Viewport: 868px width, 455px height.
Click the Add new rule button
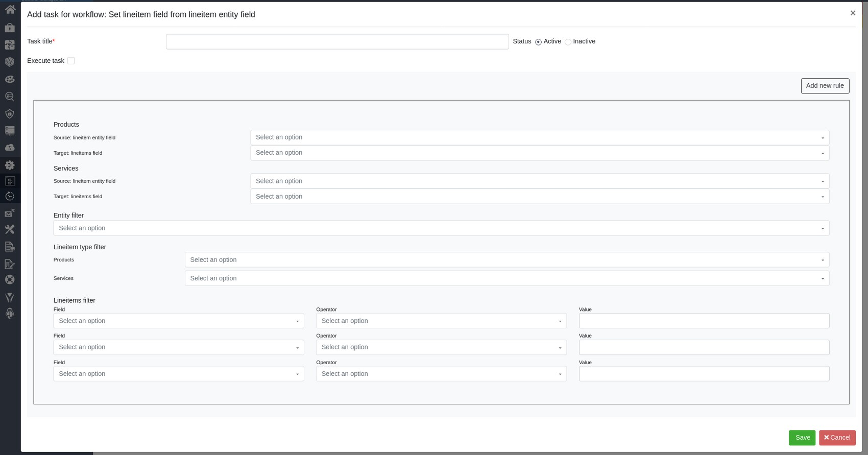(x=825, y=86)
